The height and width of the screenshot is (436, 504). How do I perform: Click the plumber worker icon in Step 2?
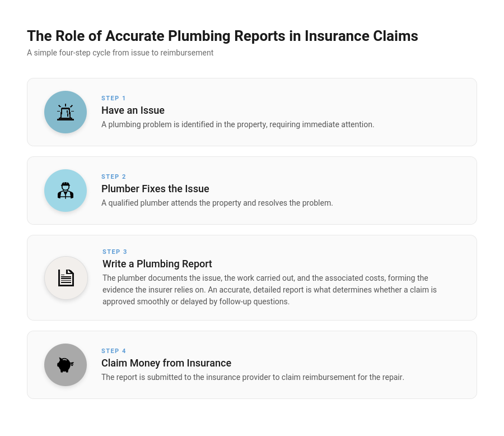coord(66,191)
